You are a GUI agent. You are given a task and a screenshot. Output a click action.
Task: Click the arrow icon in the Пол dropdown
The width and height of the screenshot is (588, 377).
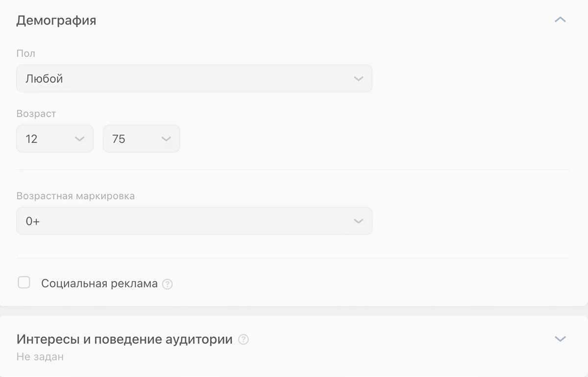click(x=358, y=79)
